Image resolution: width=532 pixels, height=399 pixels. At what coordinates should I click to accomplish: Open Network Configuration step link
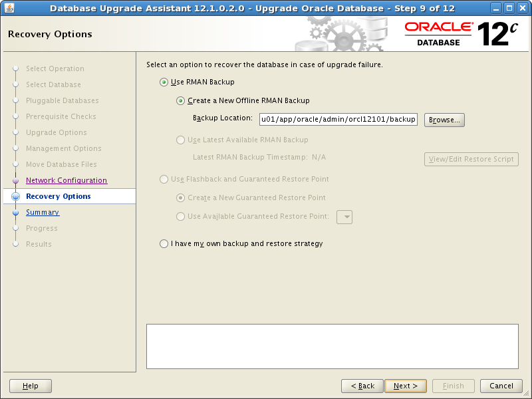(x=66, y=180)
